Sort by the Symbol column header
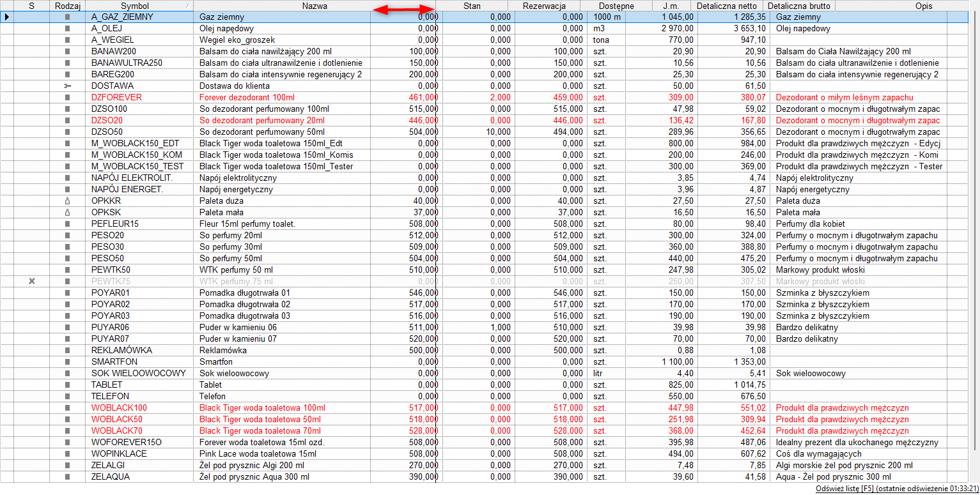980x495 pixels. coord(140,6)
